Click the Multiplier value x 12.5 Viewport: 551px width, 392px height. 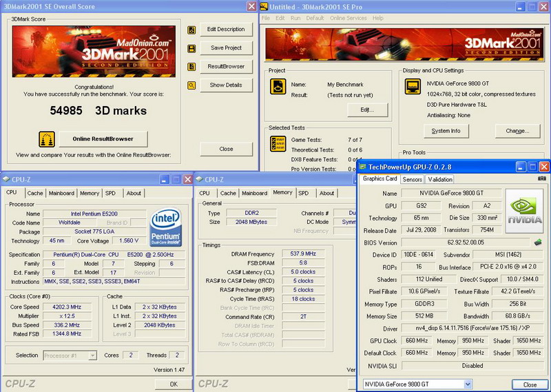click(x=67, y=316)
